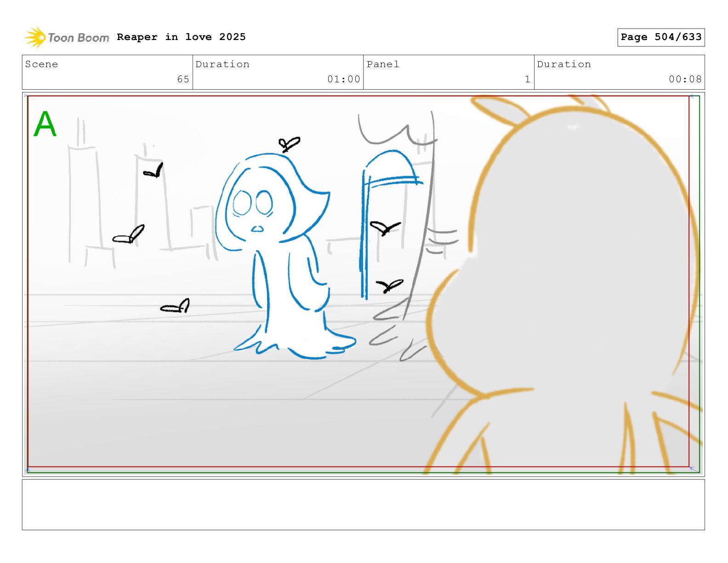
Task: Select the scene number '65'
Action: [x=183, y=79]
